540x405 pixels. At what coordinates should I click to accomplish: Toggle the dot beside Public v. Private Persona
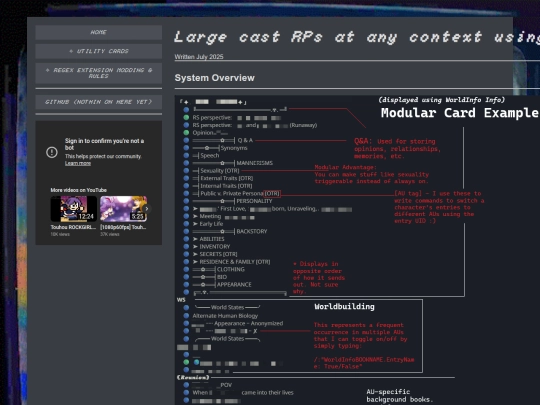(x=186, y=193)
